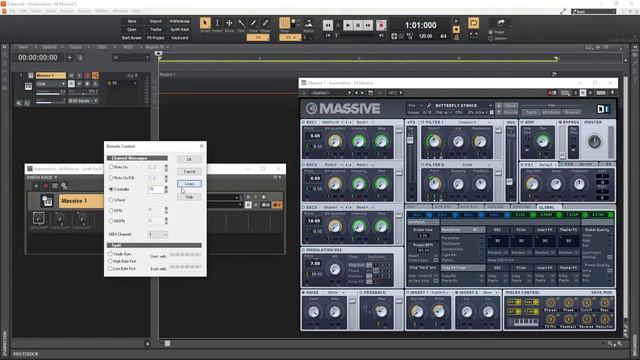Click the Play button in transport

348,25
